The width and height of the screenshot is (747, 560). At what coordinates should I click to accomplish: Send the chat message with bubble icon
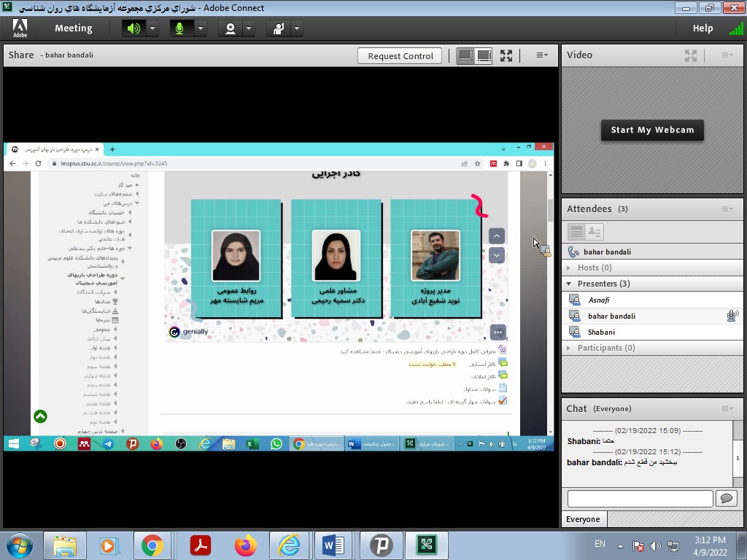coord(726,499)
